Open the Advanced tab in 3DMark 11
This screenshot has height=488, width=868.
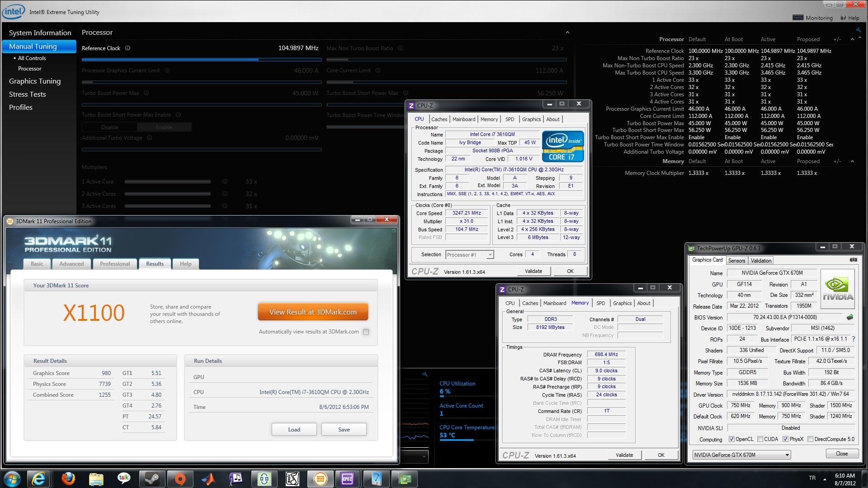click(x=71, y=264)
